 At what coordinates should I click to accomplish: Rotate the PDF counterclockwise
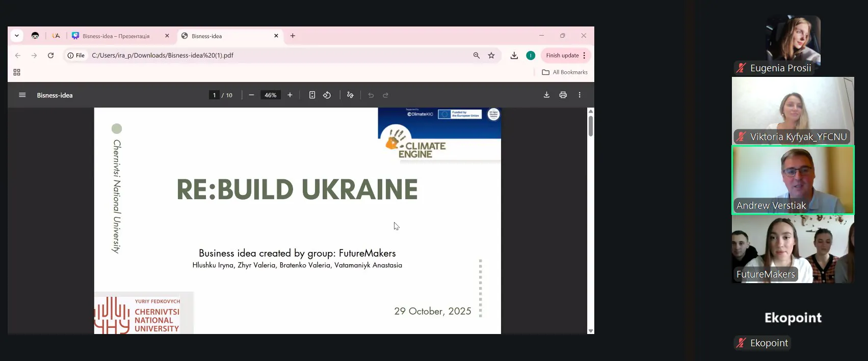[x=327, y=95]
